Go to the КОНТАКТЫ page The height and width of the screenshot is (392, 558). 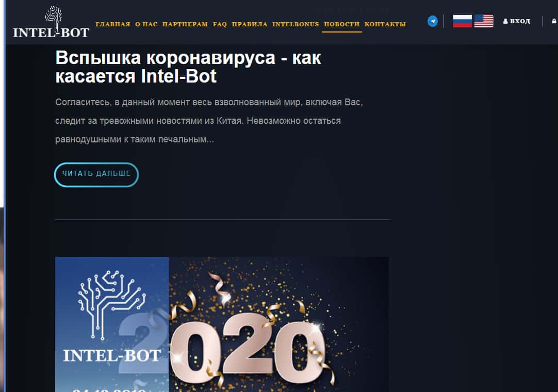pos(385,24)
